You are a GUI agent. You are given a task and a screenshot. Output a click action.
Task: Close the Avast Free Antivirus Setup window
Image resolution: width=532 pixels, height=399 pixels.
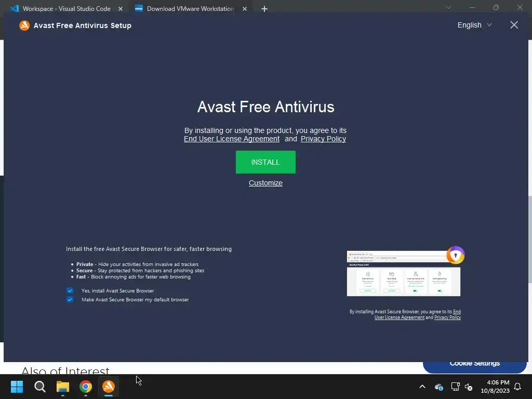point(514,25)
